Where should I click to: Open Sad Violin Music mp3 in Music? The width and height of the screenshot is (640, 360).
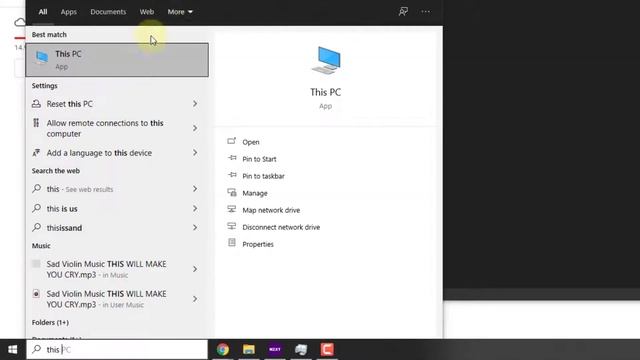[117, 269]
